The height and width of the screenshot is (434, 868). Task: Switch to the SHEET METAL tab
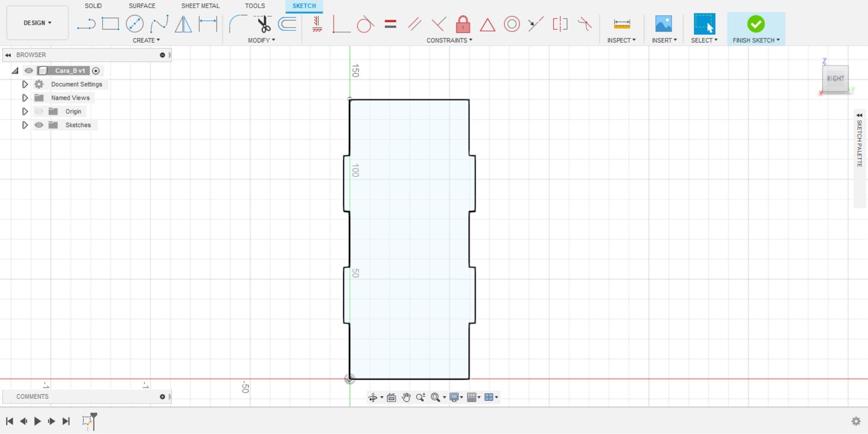[x=200, y=6]
